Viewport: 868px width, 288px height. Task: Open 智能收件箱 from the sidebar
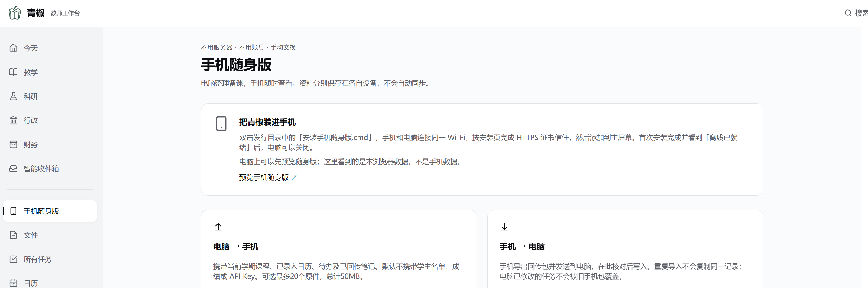[50, 168]
